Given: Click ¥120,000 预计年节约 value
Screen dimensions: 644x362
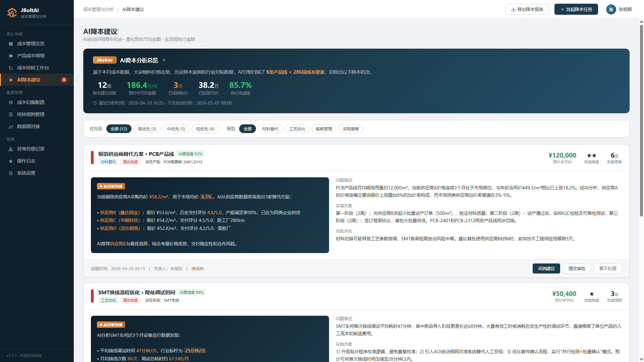Looking at the screenshot, I should pos(562,155).
